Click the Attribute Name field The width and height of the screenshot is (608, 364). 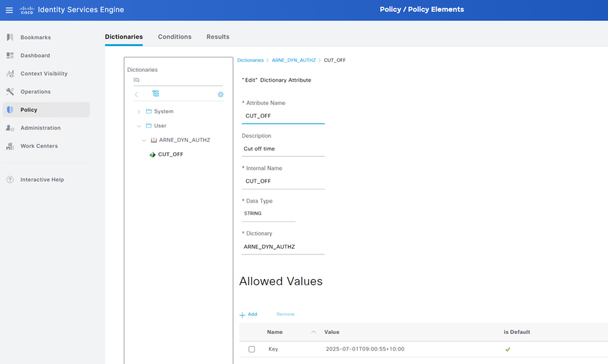[283, 116]
